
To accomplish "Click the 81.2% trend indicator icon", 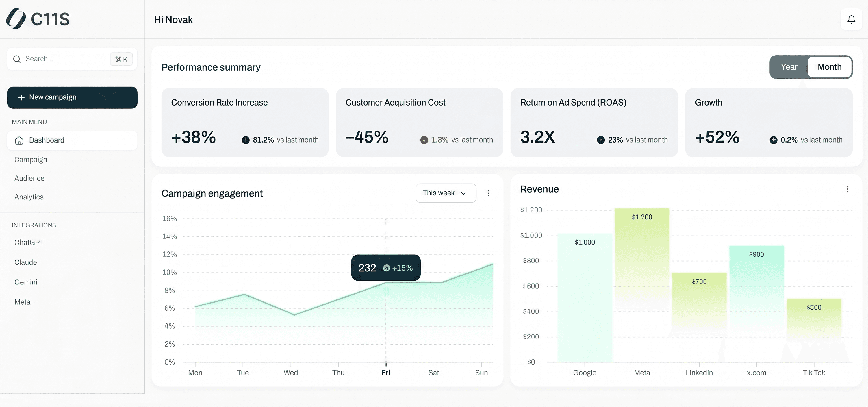I will click(x=246, y=140).
